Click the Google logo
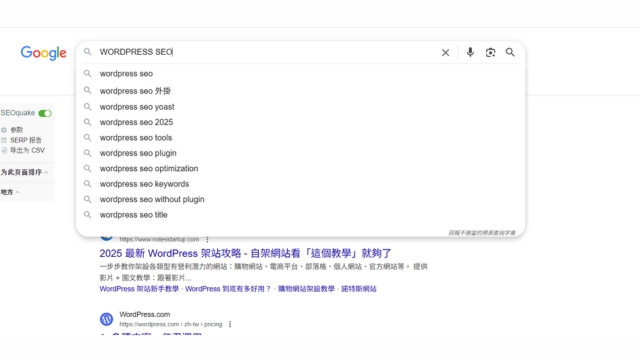Viewport: 640px width, 360px height. [43, 53]
